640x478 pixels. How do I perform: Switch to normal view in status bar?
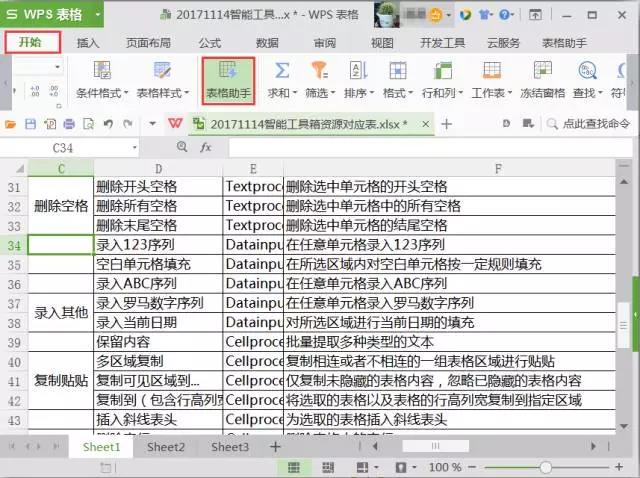pyautogui.click(x=293, y=467)
